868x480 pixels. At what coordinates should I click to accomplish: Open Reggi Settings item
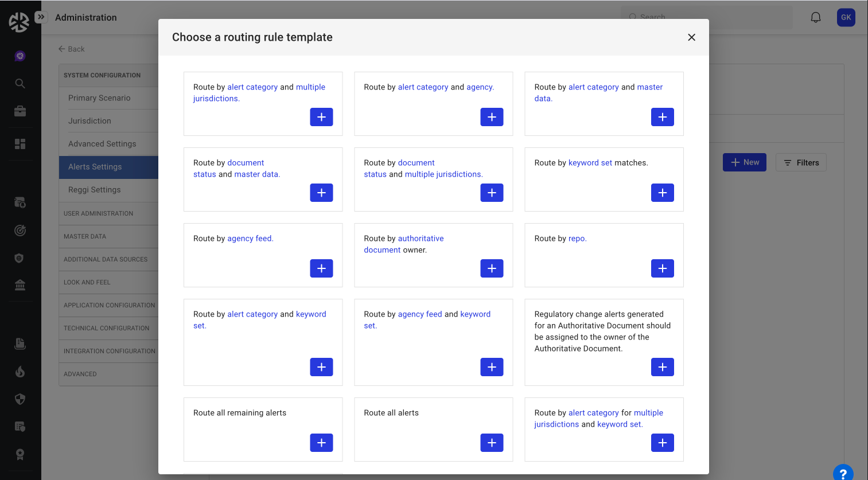click(x=108, y=190)
